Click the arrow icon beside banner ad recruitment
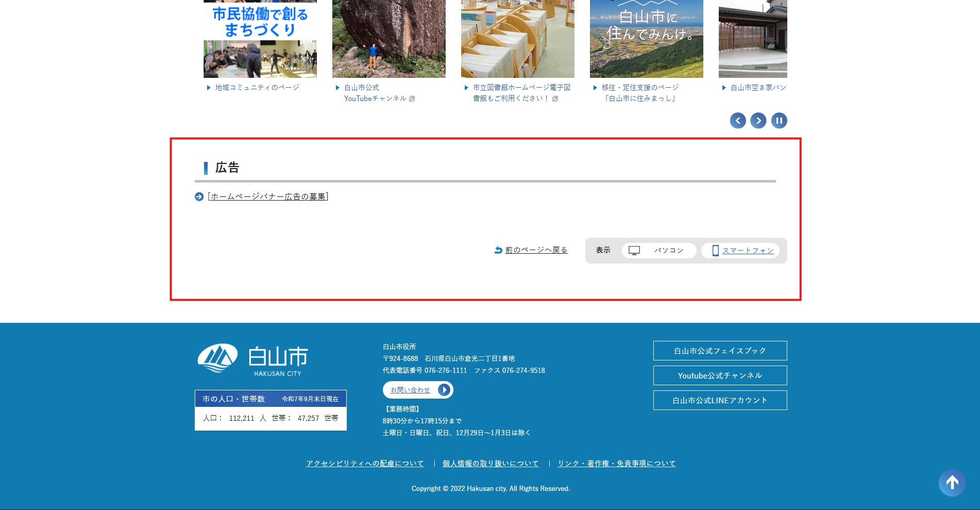Viewport: 980px width, 510px height. click(x=199, y=197)
